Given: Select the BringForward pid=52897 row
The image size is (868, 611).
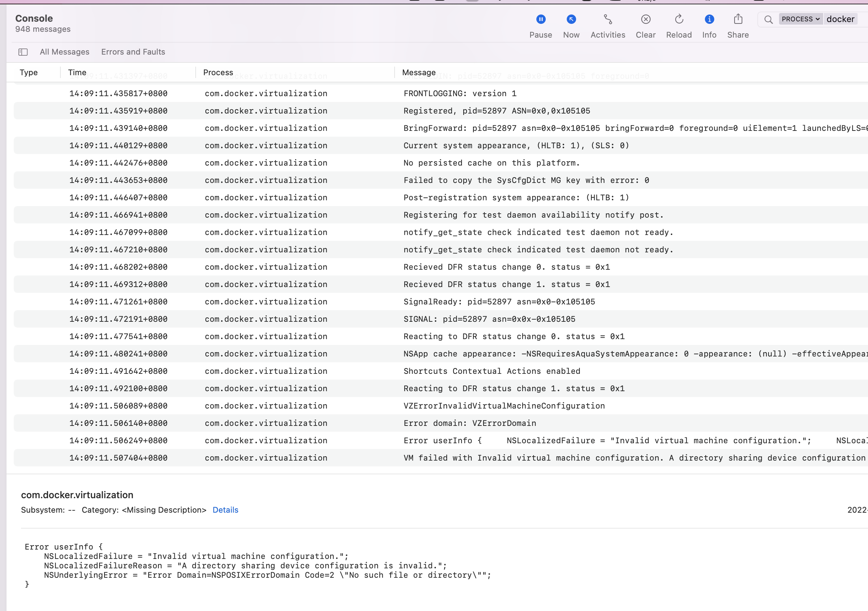Looking at the screenshot, I should click(x=441, y=128).
